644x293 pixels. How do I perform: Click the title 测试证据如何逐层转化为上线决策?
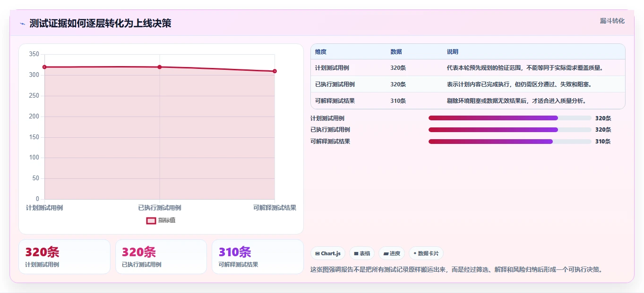tap(100, 24)
